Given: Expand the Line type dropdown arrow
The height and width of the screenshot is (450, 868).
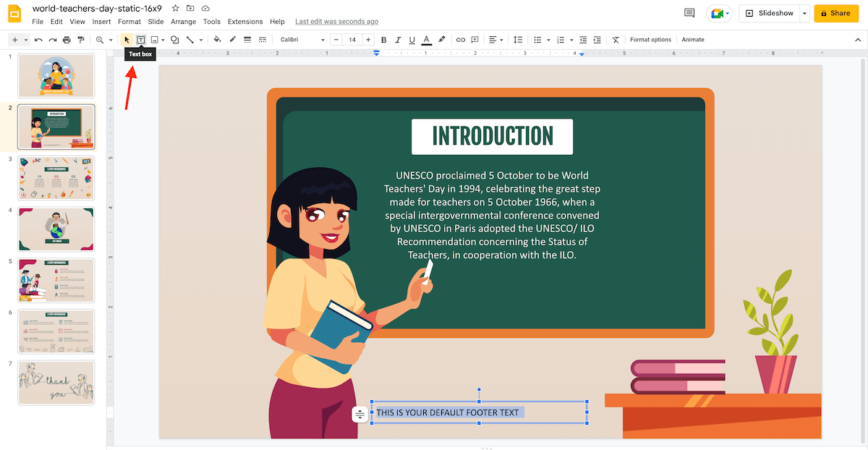Looking at the screenshot, I should [200, 40].
